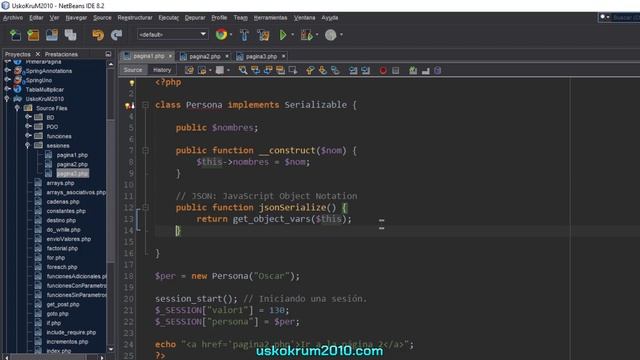
Task: Close the pagina1.php editor tab
Action: [x=170, y=56]
